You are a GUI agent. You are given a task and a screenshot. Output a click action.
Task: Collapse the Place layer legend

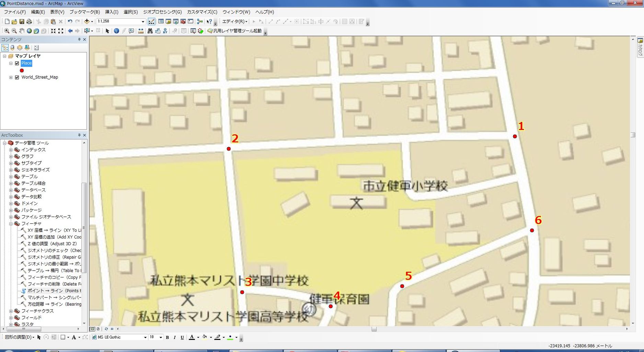tap(11, 63)
